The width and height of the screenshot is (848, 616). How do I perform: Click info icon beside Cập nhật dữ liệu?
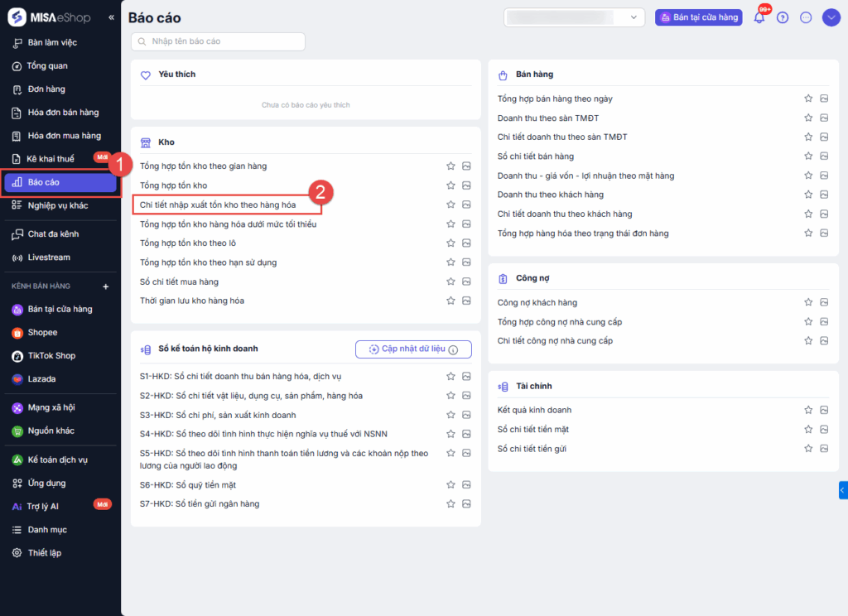pyautogui.click(x=453, y=350)
